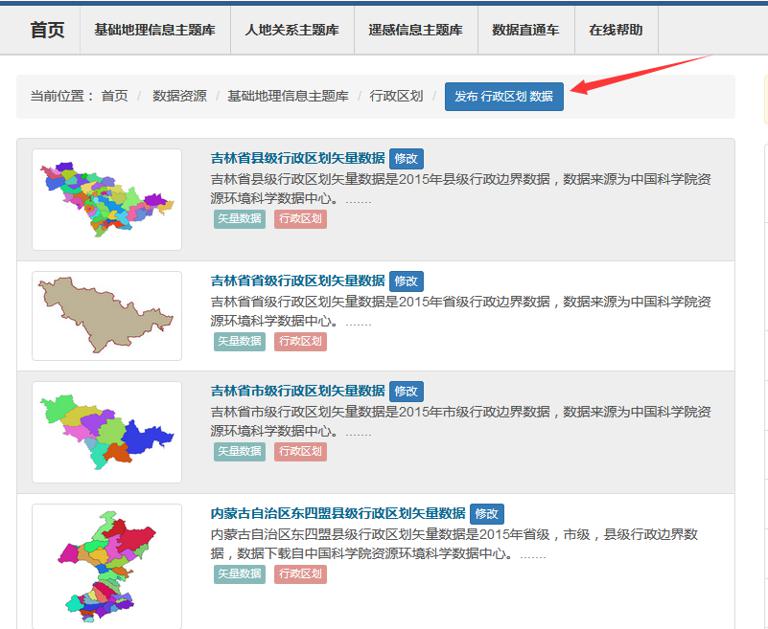This screenshot has width=768, height=629.
Task: Select 行政区划 tag under 内蒙古 entry
Action: 300,574
